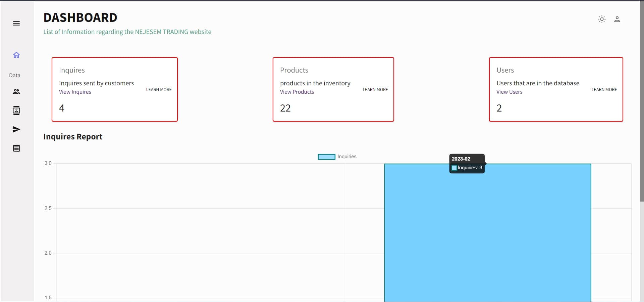This screenshot has height=302, width=644.
Task: Open the user profile account icon
Action: pyautogui.click(x=617, y=19)
